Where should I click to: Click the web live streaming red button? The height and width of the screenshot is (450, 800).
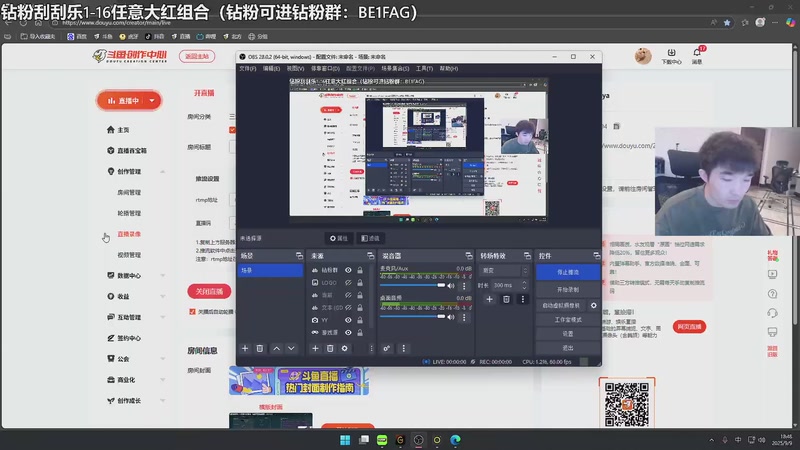point(689,327)
